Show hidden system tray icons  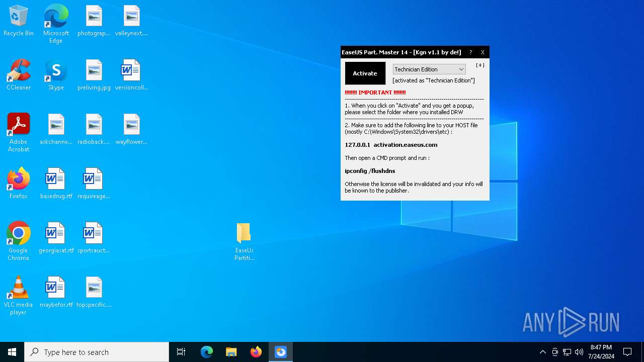(x=542, y=352)
